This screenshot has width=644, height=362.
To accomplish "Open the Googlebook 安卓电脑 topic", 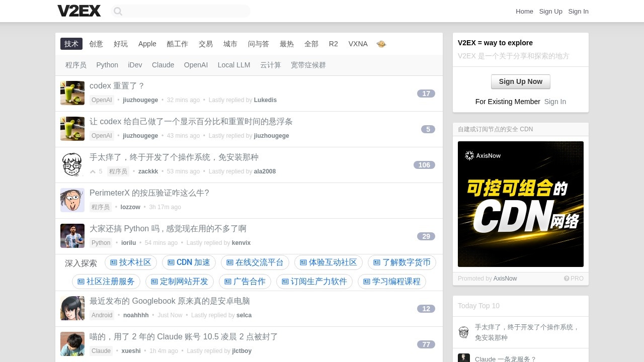I will tap(170, 301).
